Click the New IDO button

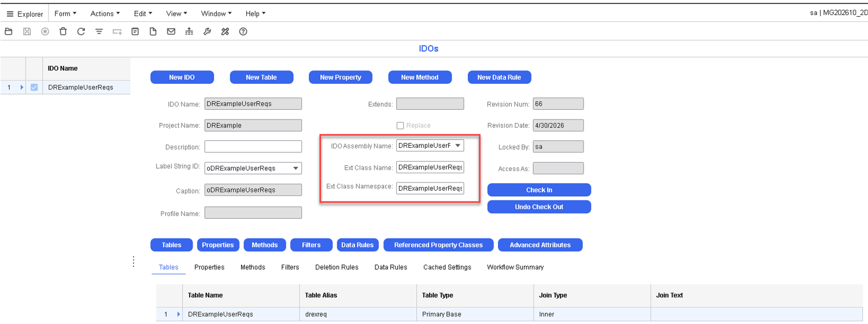point(182,77)
